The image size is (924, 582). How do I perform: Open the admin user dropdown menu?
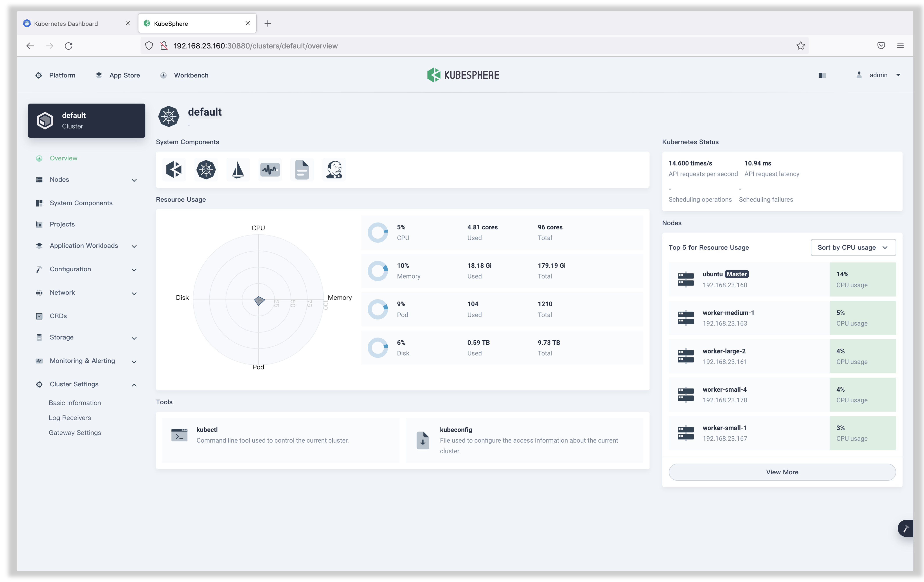click(878, 75)
